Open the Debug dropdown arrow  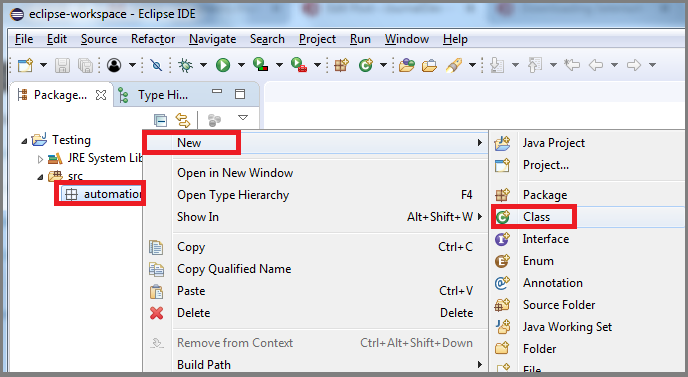203,65
